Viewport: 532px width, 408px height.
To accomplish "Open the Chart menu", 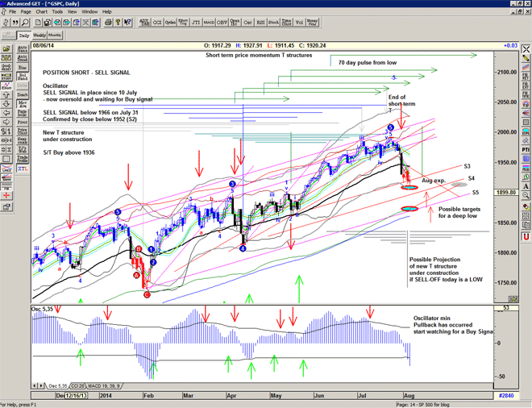I will coord(41,12).
